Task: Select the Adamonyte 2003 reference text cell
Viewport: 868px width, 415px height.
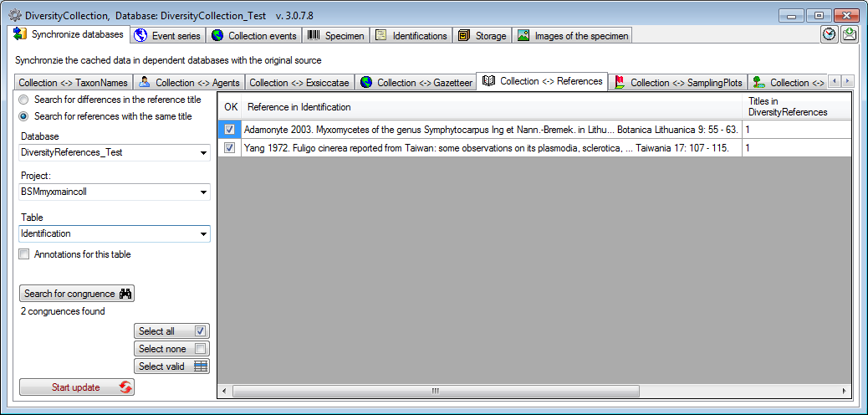Action: tap(492, 130)
